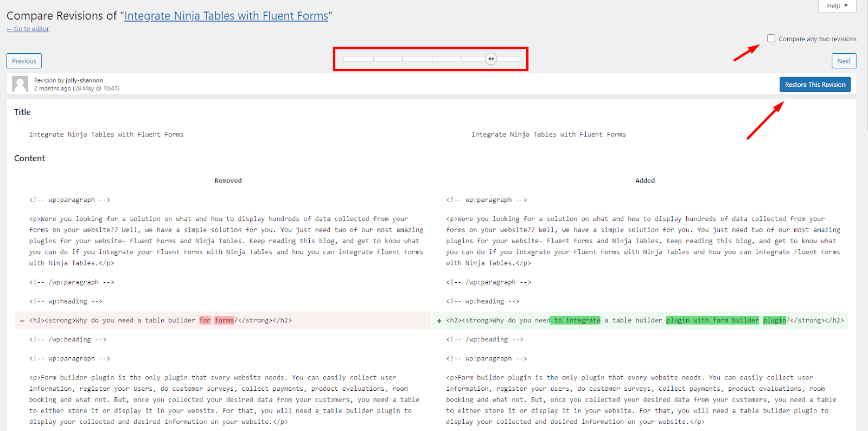868x431 pixels.
Task: Click the highlighted "to integrate" added text
Action: tap(576, 320)
